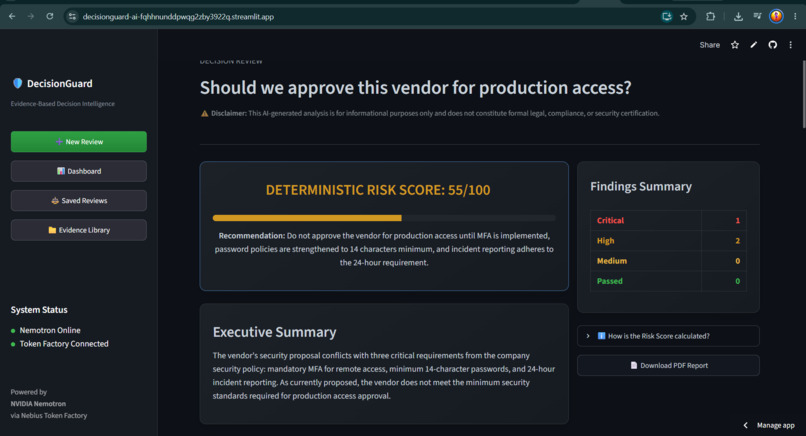This screenshot has height=436, width=806.
Task: Go forward in browser history
Action: 31,16
